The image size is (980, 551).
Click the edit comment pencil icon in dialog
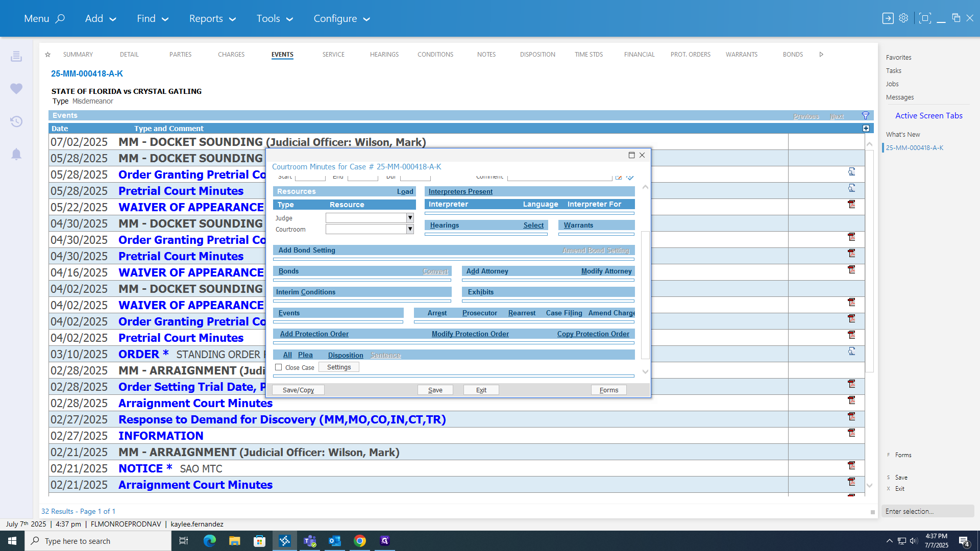[619, 177]
